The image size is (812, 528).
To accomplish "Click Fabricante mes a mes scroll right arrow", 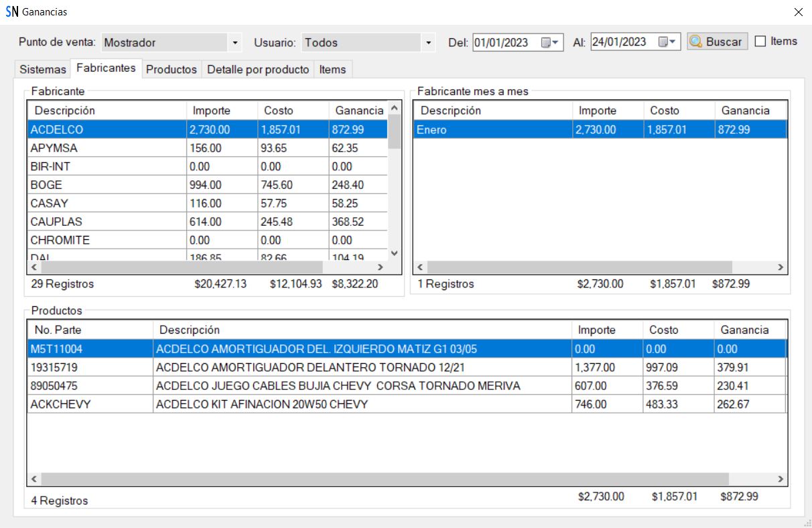I will (780, 267).
